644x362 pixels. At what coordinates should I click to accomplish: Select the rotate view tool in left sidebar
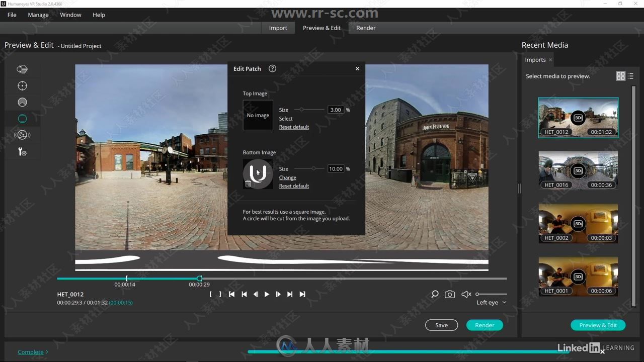[22, 69]
